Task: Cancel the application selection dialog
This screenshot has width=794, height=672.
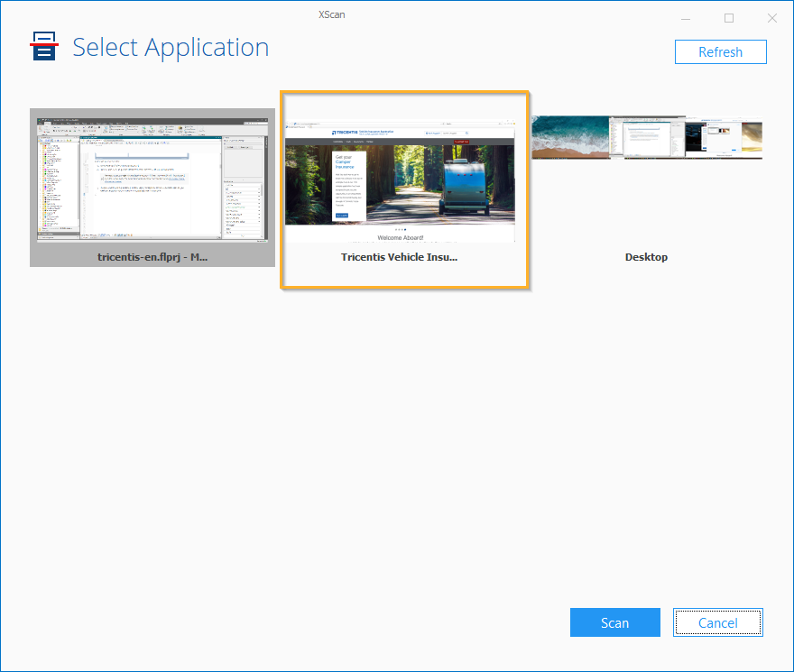Action: (717, 622)
